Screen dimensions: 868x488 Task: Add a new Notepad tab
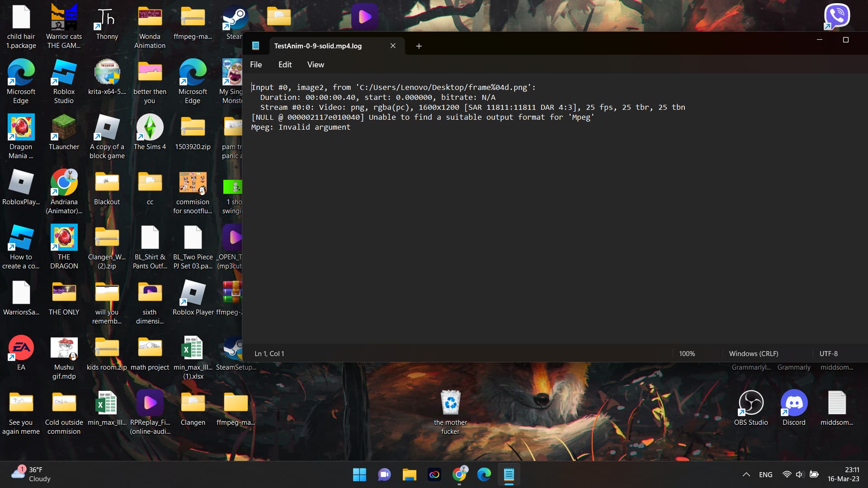419,46
